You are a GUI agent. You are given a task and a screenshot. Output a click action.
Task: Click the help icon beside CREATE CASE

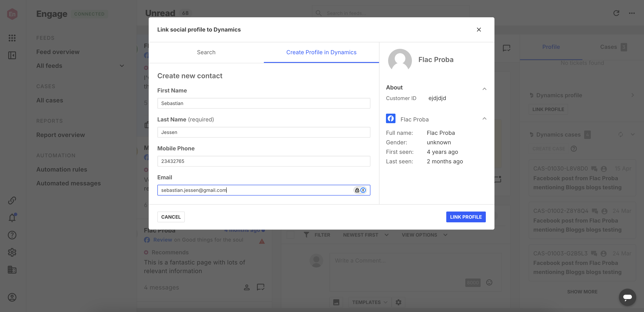click(574, 149)
